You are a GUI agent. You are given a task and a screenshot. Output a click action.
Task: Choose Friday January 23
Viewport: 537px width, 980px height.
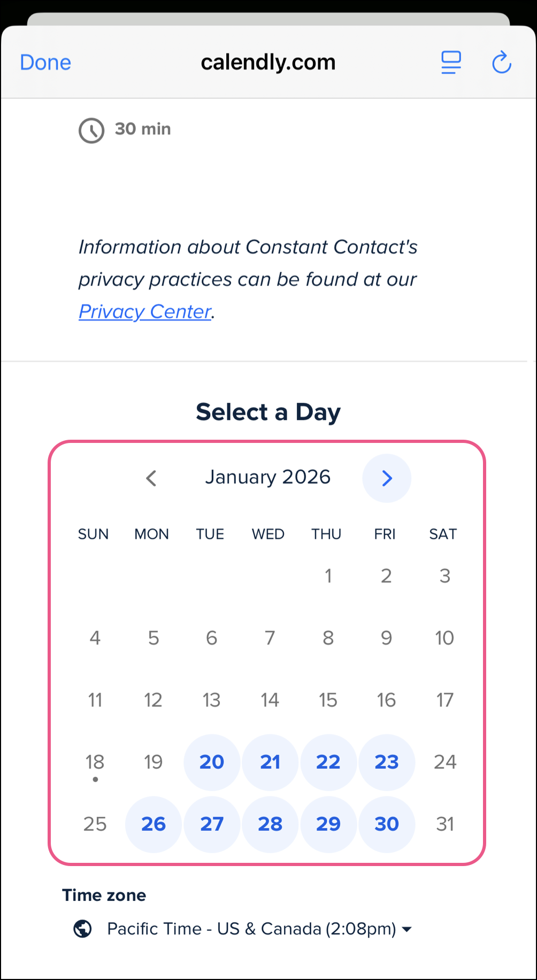(x=386, y=762)
